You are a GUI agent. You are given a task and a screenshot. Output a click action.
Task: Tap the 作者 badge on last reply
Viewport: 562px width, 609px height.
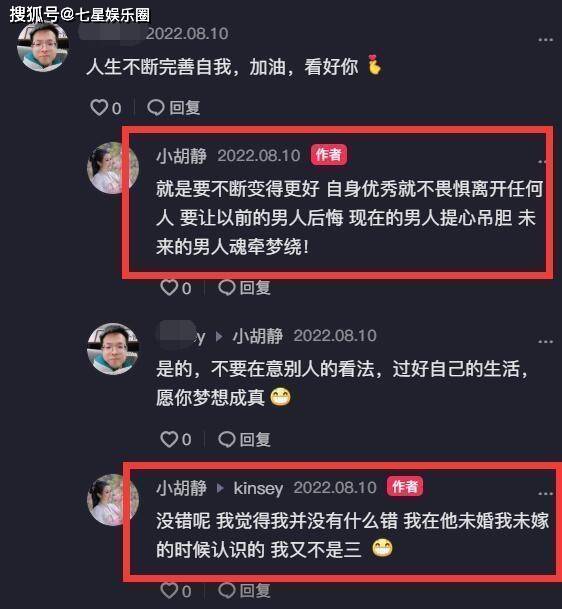click(x=405, y=486)
